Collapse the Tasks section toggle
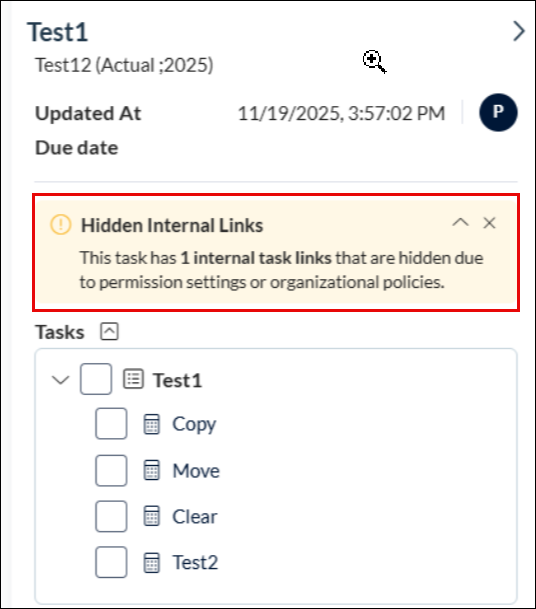This screenshot has height=609, width=536. pos(110,332)
